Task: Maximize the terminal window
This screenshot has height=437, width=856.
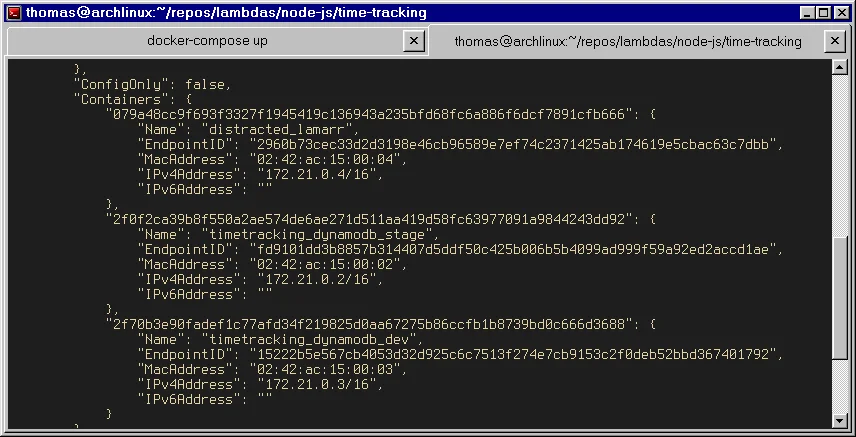Action: click(x=824, y=13)
